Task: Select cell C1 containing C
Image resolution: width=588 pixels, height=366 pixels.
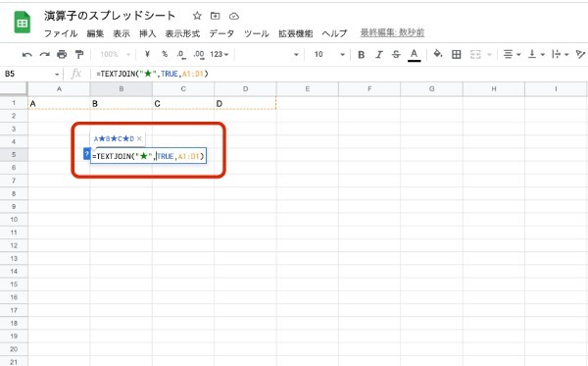Action: 183,103
